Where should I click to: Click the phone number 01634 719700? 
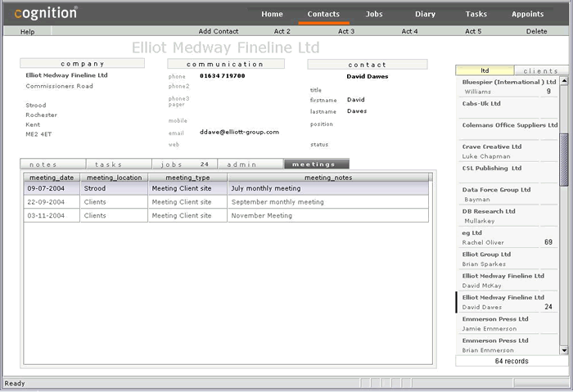(x=222, y=76)
